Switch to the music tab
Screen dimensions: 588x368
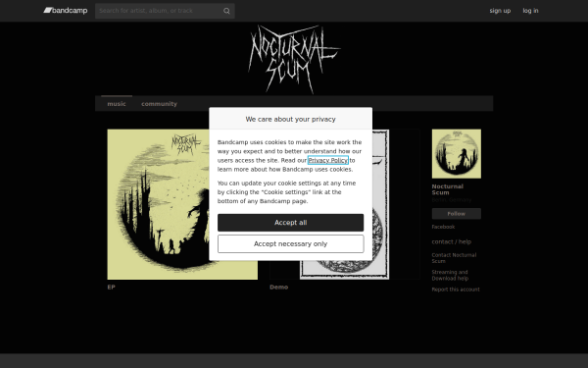117,104
